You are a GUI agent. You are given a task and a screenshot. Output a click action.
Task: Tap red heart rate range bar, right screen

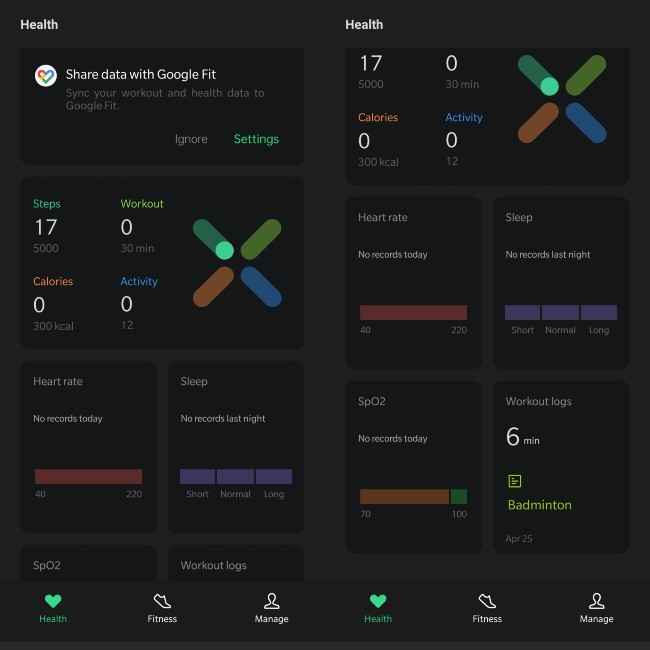coord(414,312)
